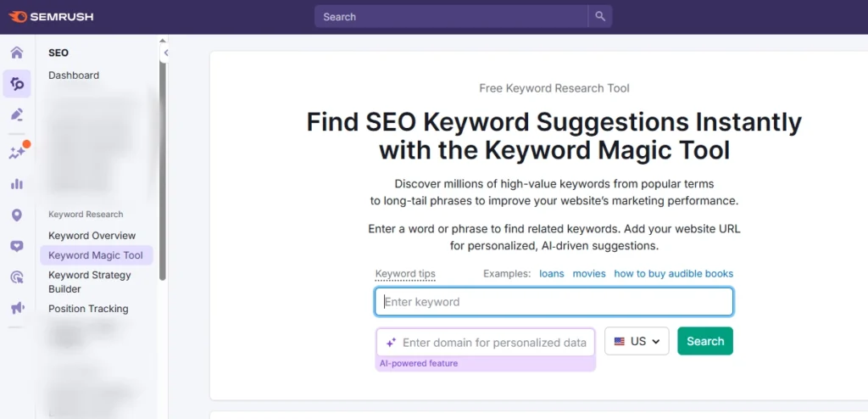This screenshot has height=419, width=868.
Task: Click the 'how to buy audible books' example
Action: tap(673, 274)
